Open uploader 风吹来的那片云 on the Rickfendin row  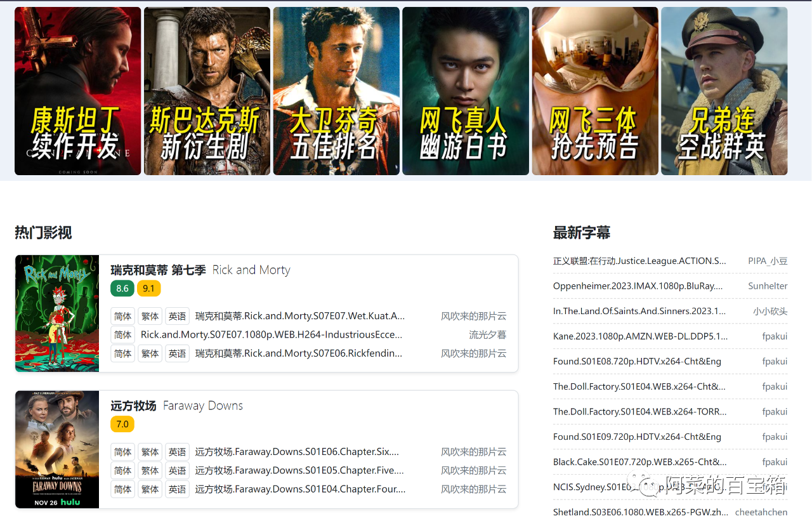[474, 353]
